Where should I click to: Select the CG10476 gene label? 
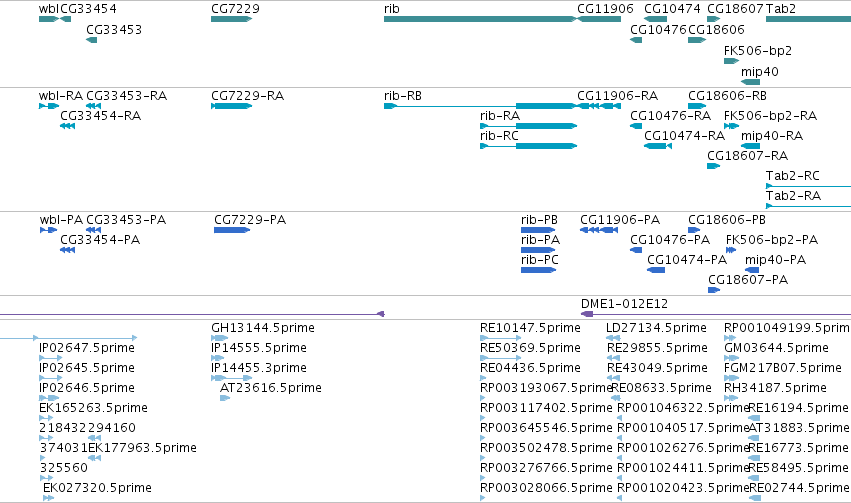pos(658,30)
